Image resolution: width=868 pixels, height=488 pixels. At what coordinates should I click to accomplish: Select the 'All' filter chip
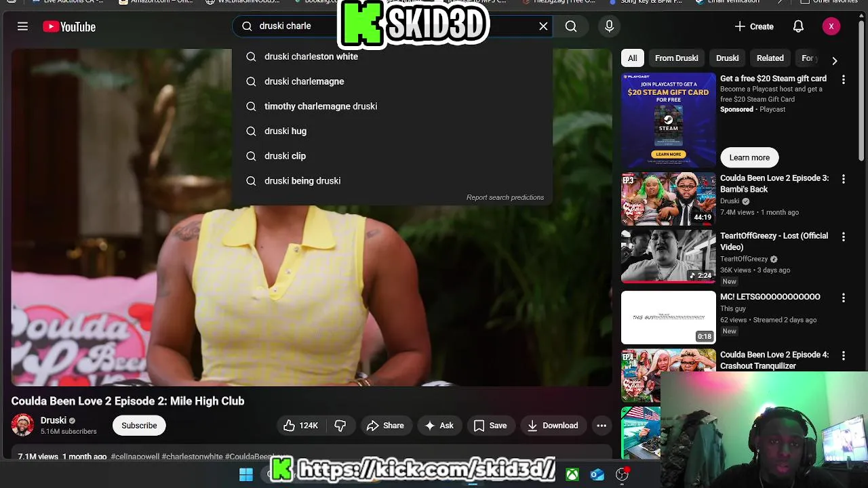click(632, 58)
